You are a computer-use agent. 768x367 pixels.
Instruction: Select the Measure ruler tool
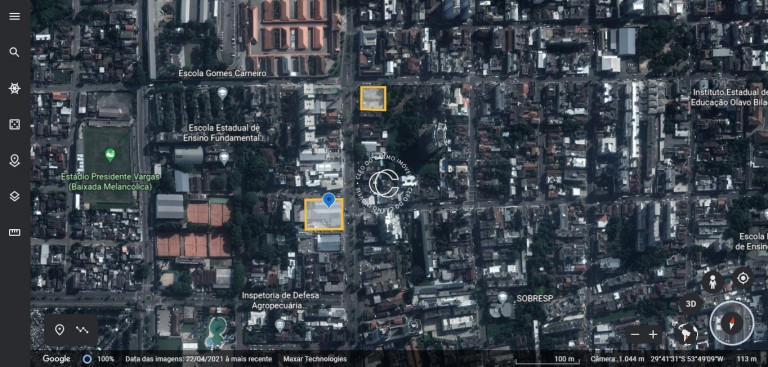[x=15, y=232]
